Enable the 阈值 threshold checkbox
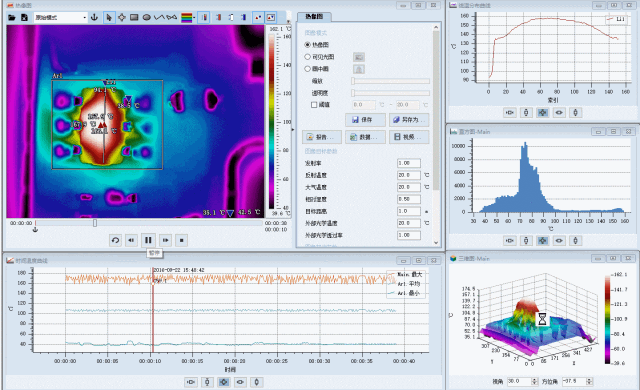 pyautogui.click(x=314, y=105)
